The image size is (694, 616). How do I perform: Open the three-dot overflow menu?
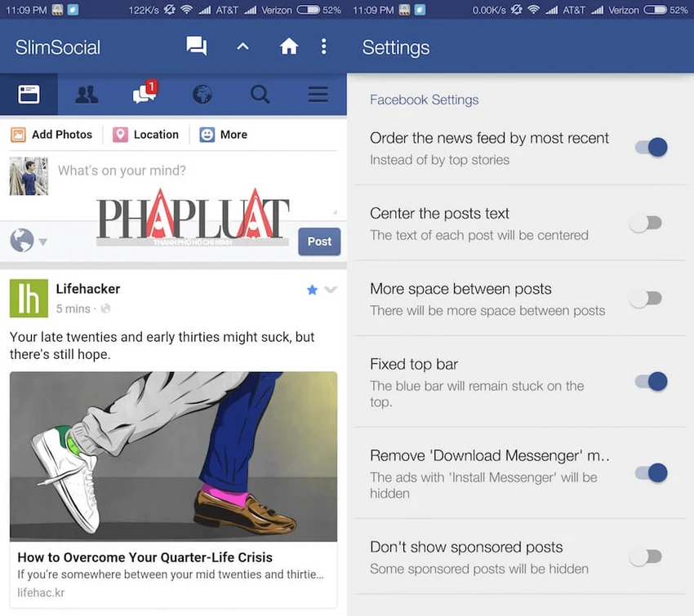tap(324, 46)
